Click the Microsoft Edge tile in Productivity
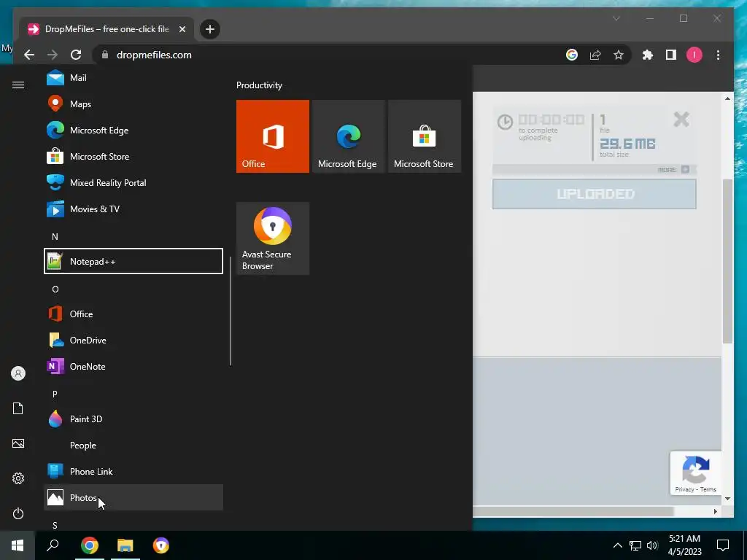 (x=348, y=136)
